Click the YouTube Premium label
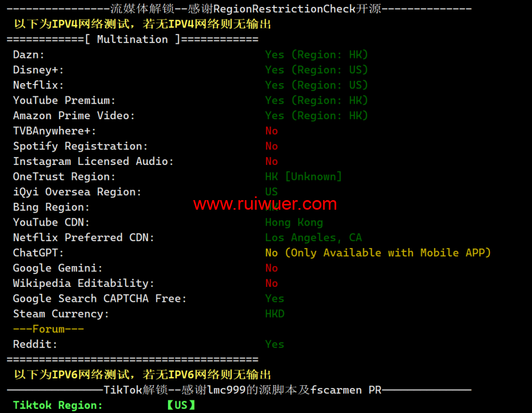Image resolution: width=532 pixels, height=413 pixels. coord(64,101)
